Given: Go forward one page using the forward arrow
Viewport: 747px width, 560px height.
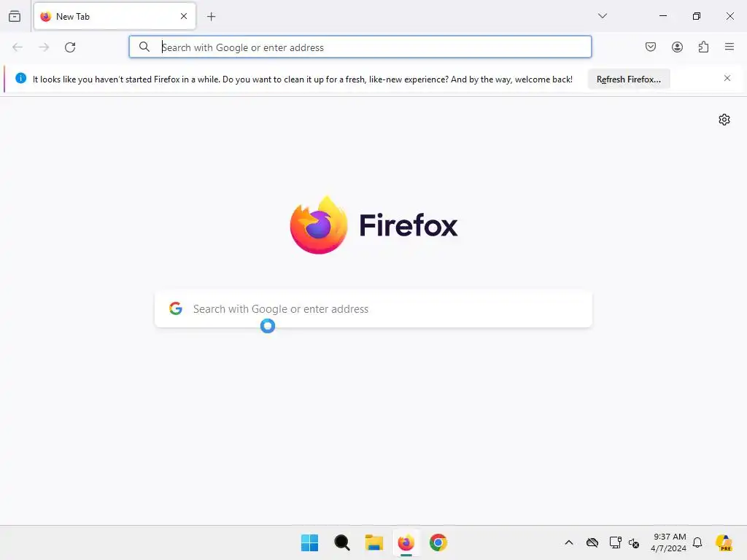Looking at the screenshot, I should 44,47.
